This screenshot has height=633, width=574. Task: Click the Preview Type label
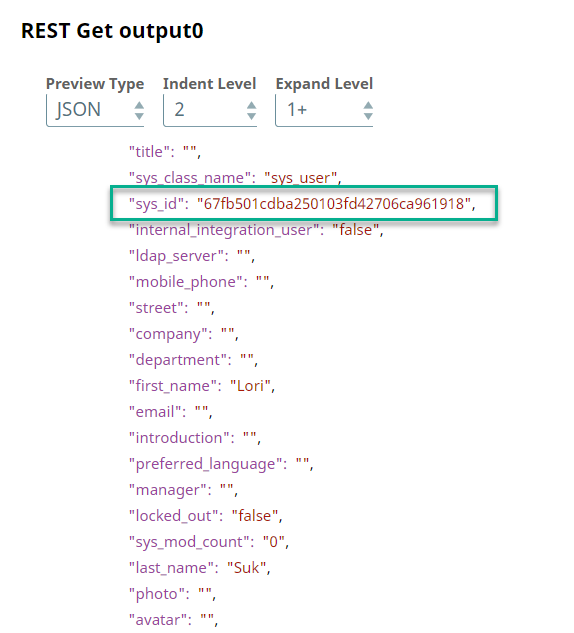click(95, 84)
